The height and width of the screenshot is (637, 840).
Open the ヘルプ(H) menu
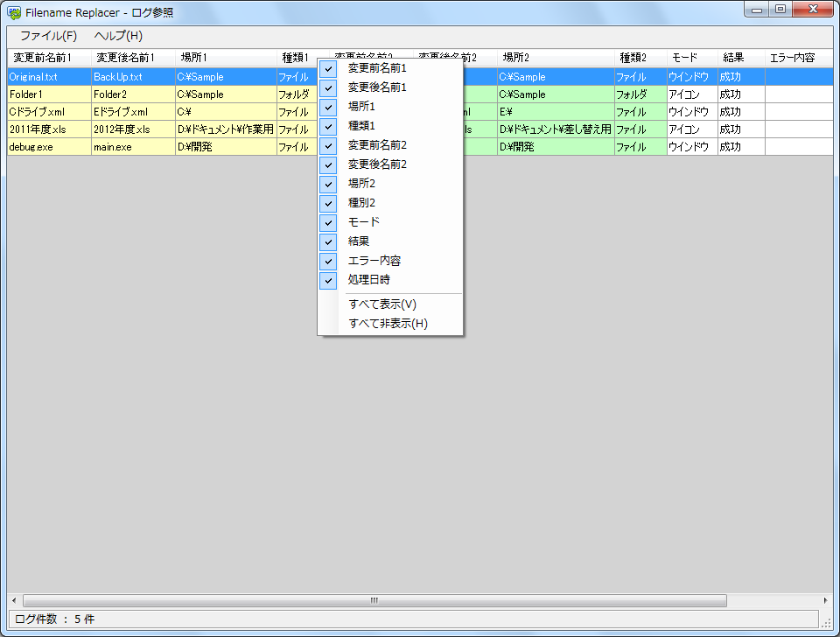[118, 36]
